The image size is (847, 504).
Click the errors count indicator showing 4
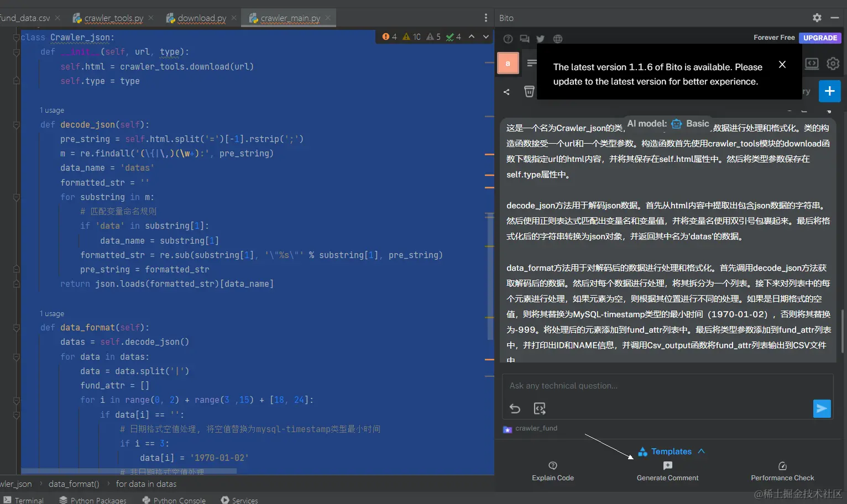click(390, 37)
